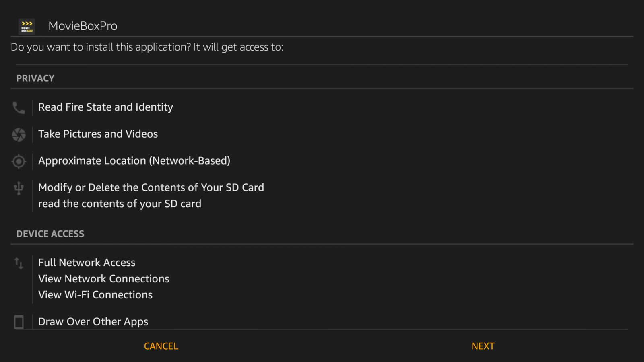Select Full Network Access permission
Screen dimensions: 644x362
87,263
